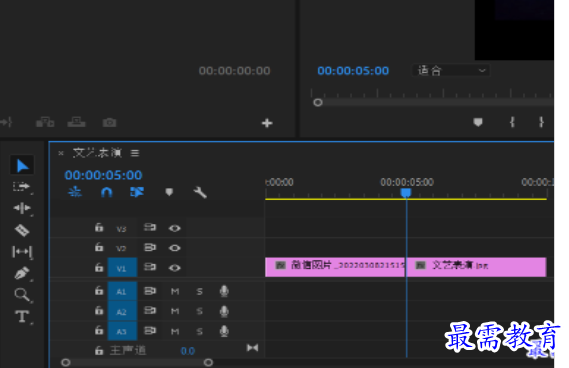
Task: Select the 文艺表演.jpg clip on V1
Action: (476, 267)
